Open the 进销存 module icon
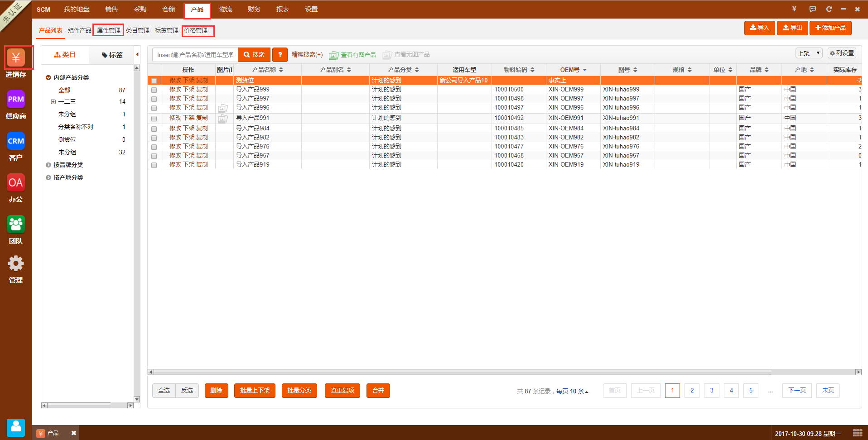868x440 pixels. (16, 58)
